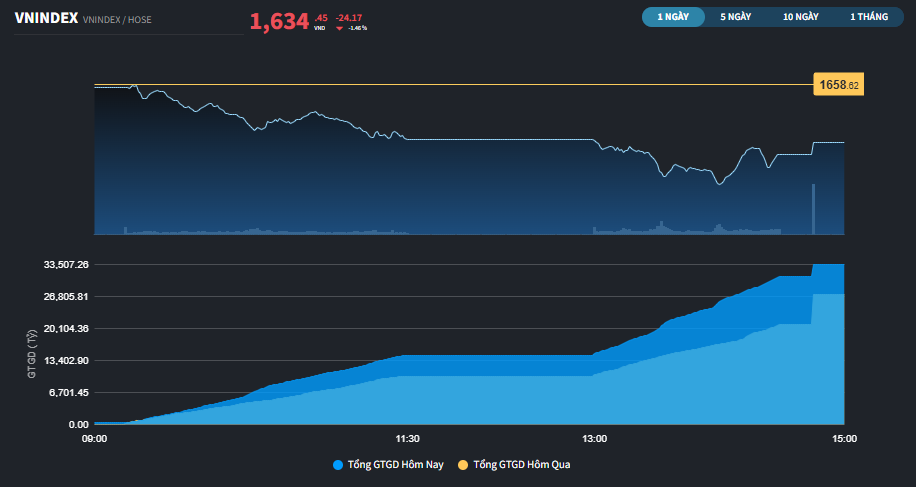Image resolution: width=916 pixels, height=487 pixels.
Task: Toggle the Tổng GTGD Hôm Nay legend label
Action: (395, 465)
